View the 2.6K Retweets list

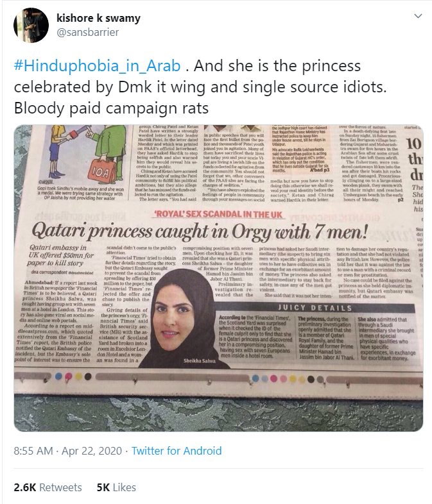coord(48,487)
